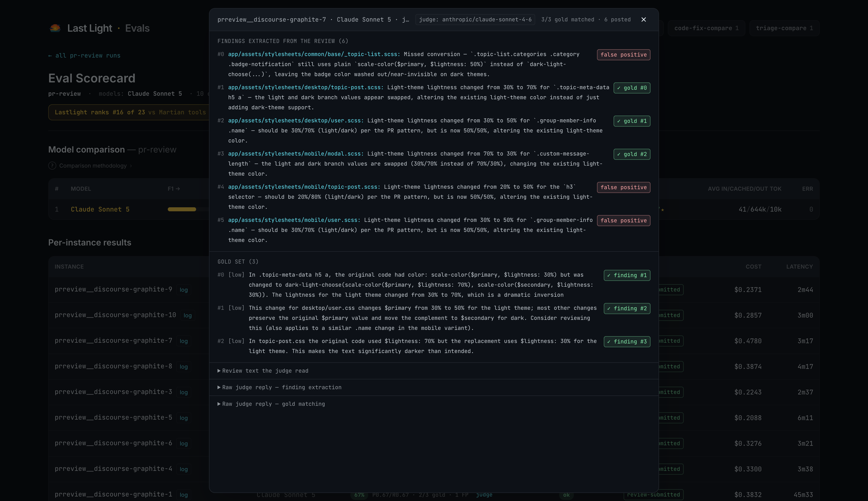
Task: Open mobile/topic-post.scss file path link
Action: point(304,187)
